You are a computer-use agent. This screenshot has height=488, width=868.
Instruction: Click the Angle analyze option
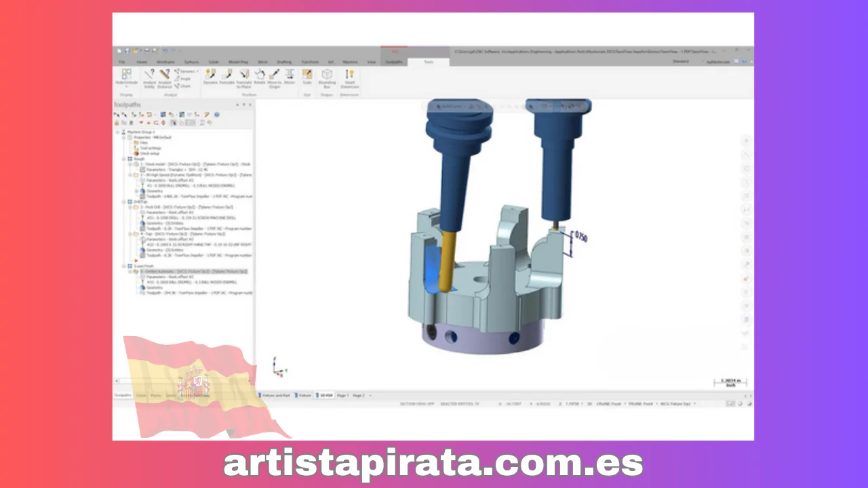(183, 79)
